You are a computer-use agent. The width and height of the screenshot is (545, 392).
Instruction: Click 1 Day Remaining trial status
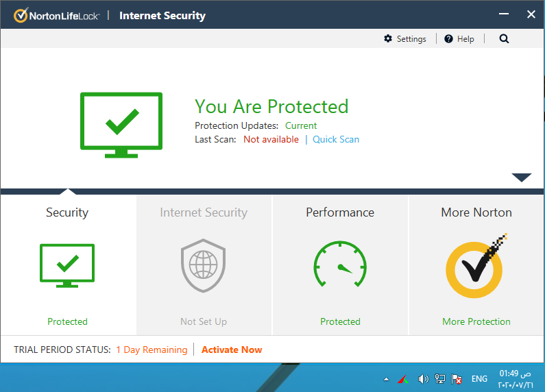[152, 350]
